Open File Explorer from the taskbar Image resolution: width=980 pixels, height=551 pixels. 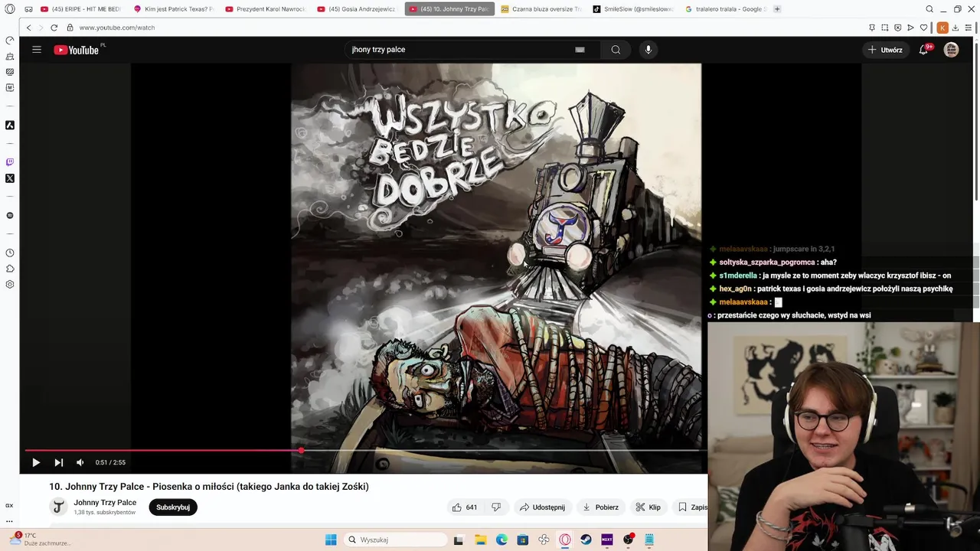pyautogui.click(x=480, y=540)
